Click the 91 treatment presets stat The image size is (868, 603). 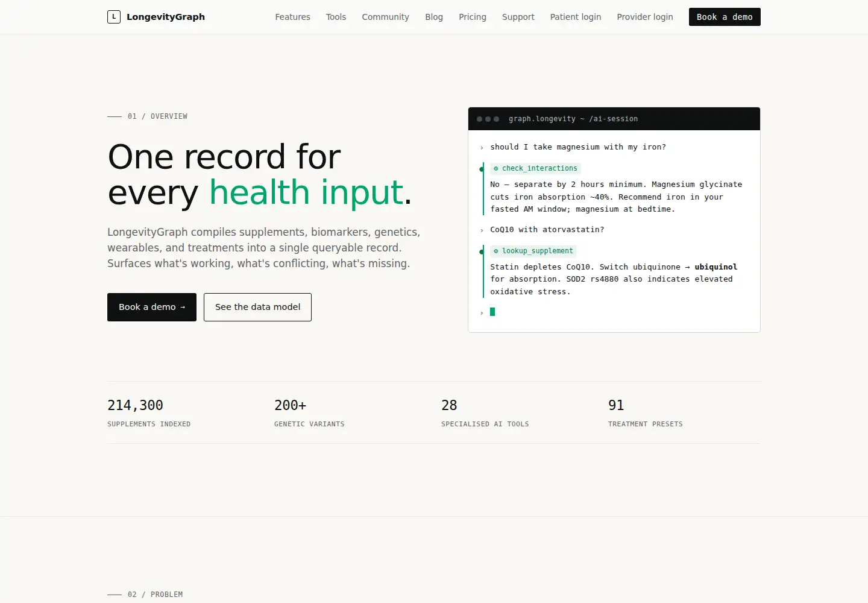point(645,412)
